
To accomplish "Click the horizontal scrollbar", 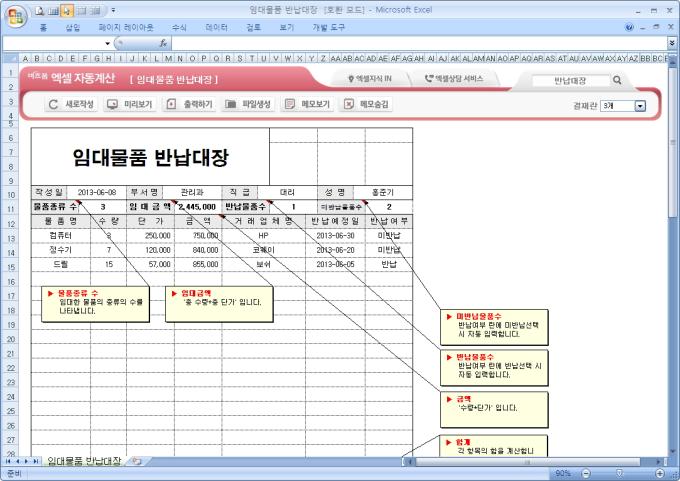I will [528, 461].
